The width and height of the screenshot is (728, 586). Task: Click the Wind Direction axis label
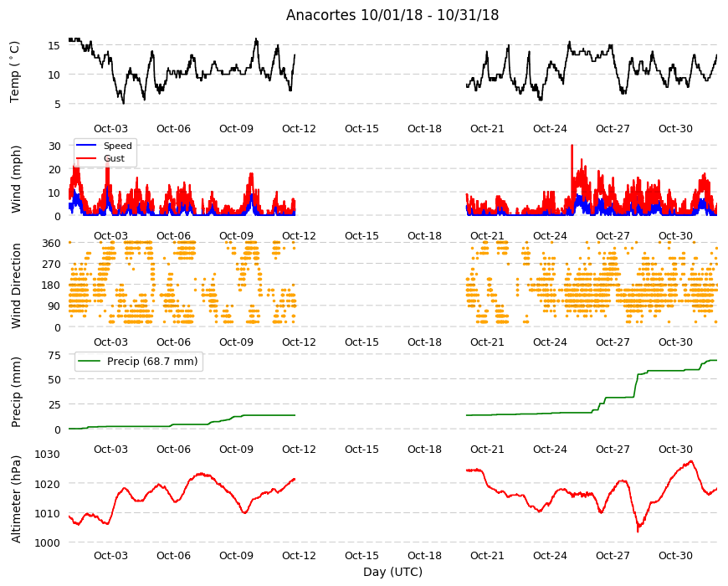pyautogui.click(x=16, y=285)
